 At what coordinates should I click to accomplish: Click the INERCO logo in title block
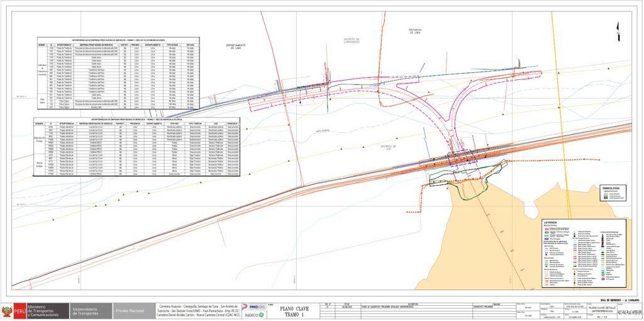[x=253, y=315]
